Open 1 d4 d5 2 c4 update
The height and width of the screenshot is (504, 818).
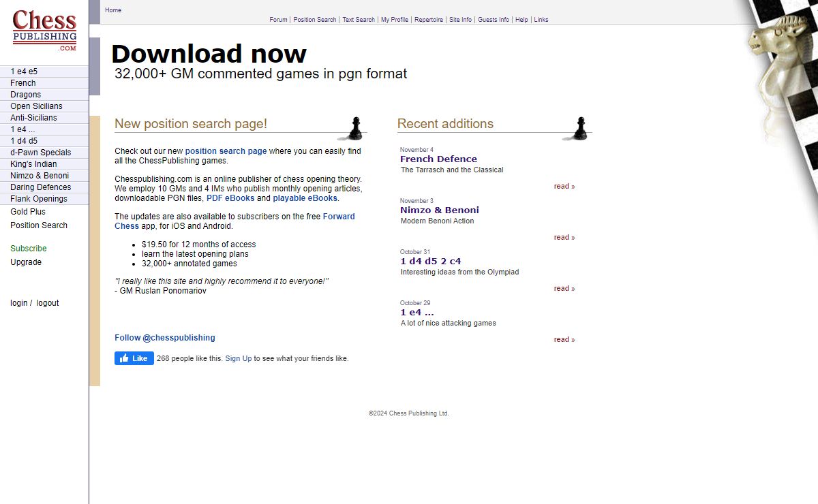pos(431,262)
